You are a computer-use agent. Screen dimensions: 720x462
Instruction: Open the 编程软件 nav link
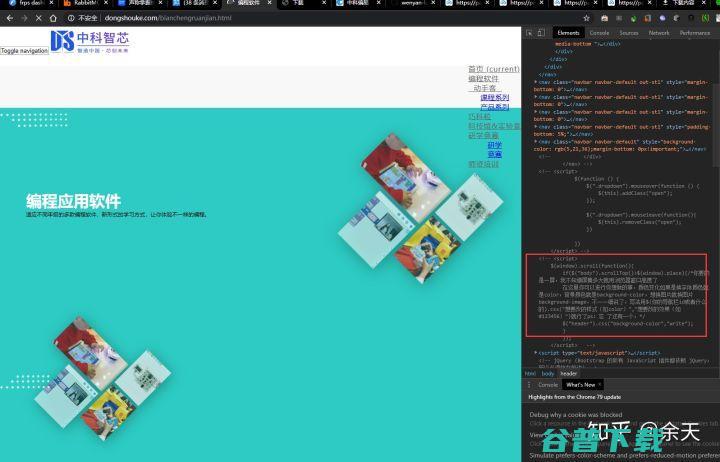click(483, 79)
